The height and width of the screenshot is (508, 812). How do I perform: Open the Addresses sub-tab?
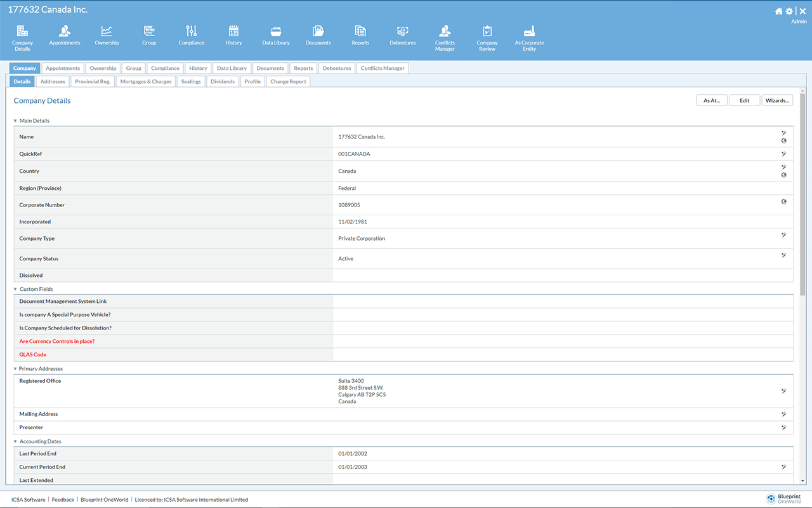[x=53, y=81]
